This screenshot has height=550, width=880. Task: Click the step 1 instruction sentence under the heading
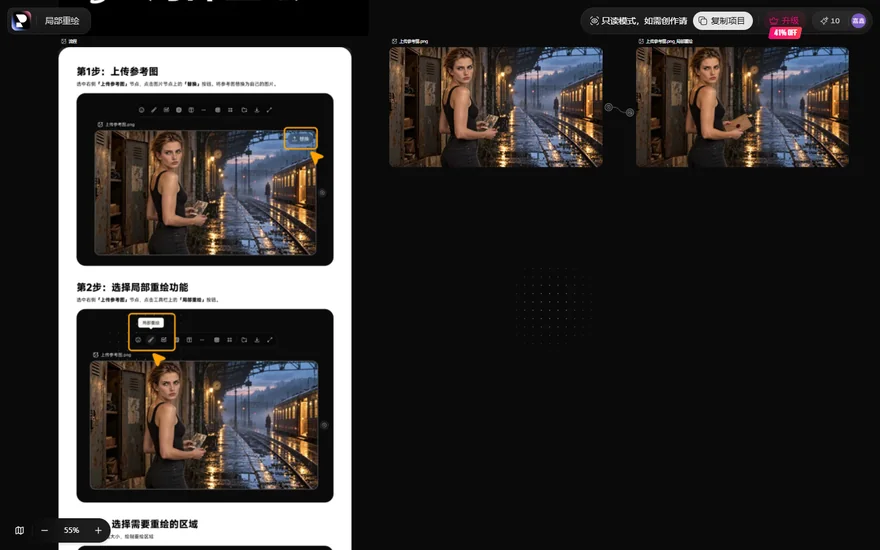[x=177, y=84]
